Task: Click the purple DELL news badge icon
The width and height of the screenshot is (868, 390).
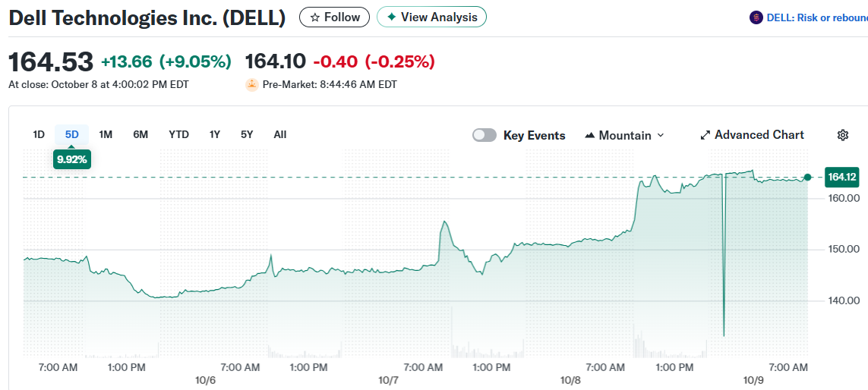Action: click(x=756, y=17)
